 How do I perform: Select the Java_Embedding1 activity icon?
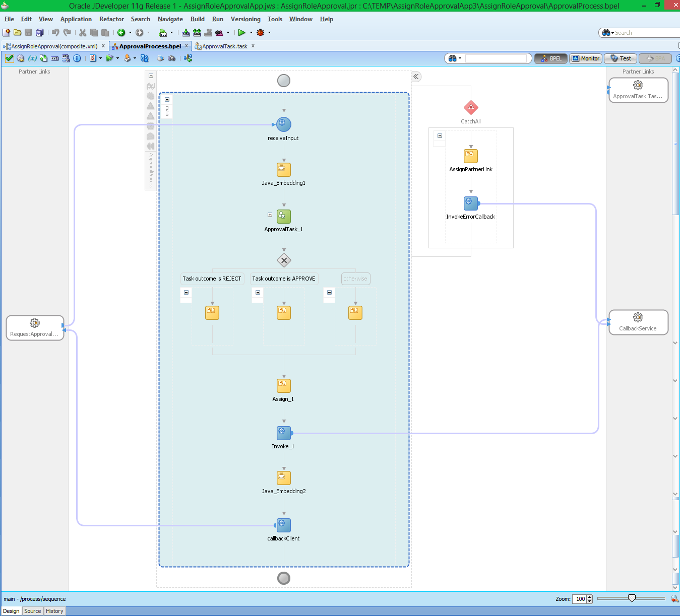(x=284, y=169)
